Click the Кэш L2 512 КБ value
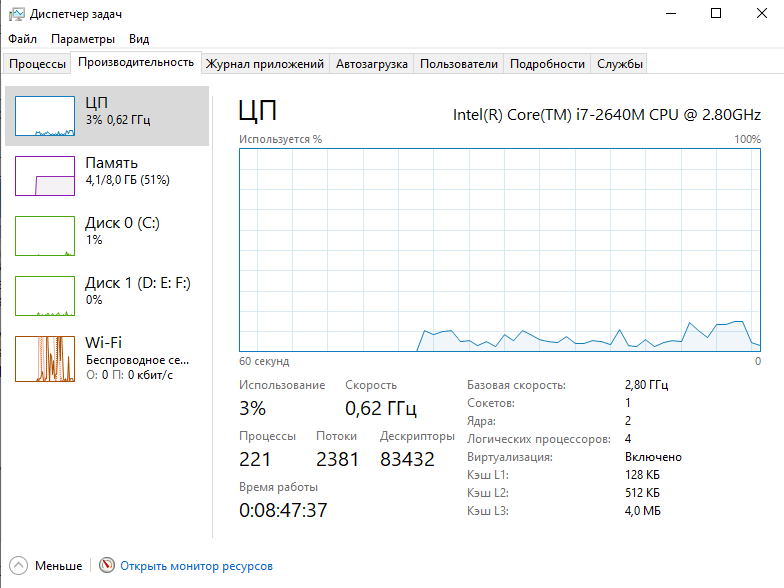Image resolution: width=784 pixels, height=588 pixels. [x=642, y=492]
